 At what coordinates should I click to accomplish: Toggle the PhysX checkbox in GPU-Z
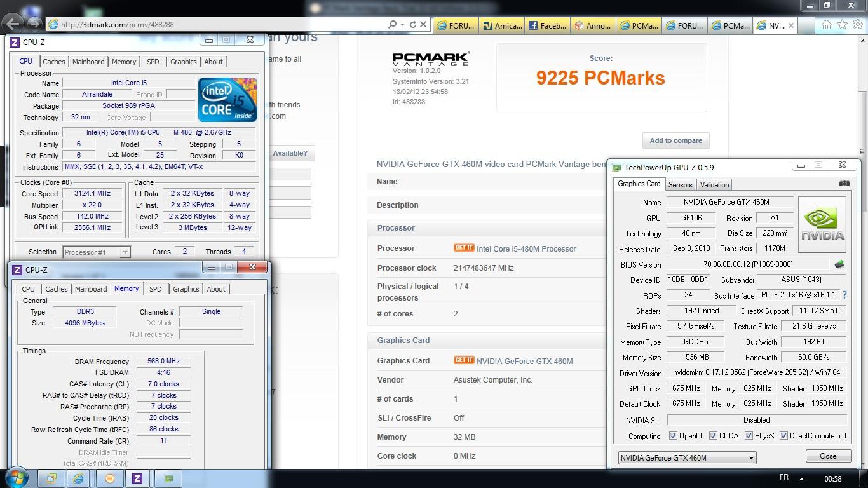(749, 436)
